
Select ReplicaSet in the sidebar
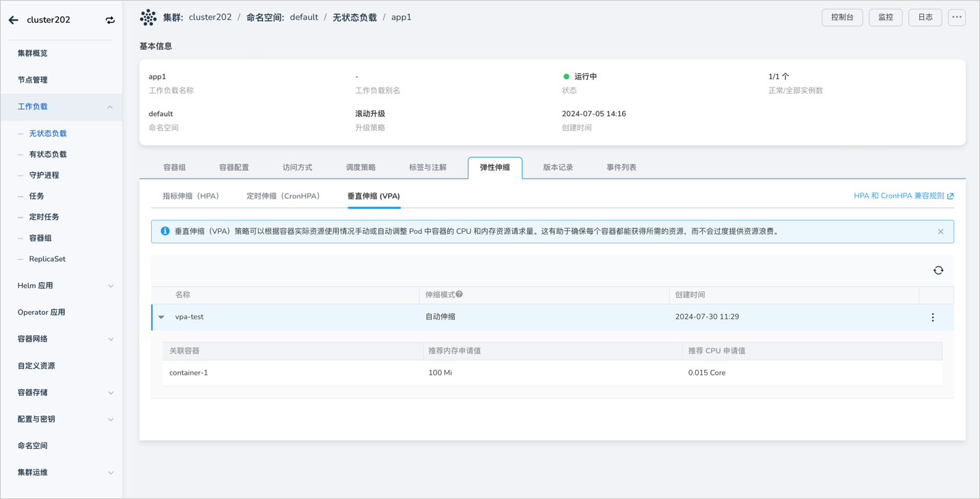(47, 259)
